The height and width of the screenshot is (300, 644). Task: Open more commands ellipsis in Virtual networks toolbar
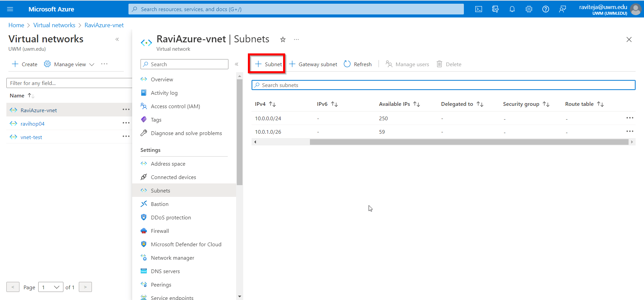[x=104, y=64]
